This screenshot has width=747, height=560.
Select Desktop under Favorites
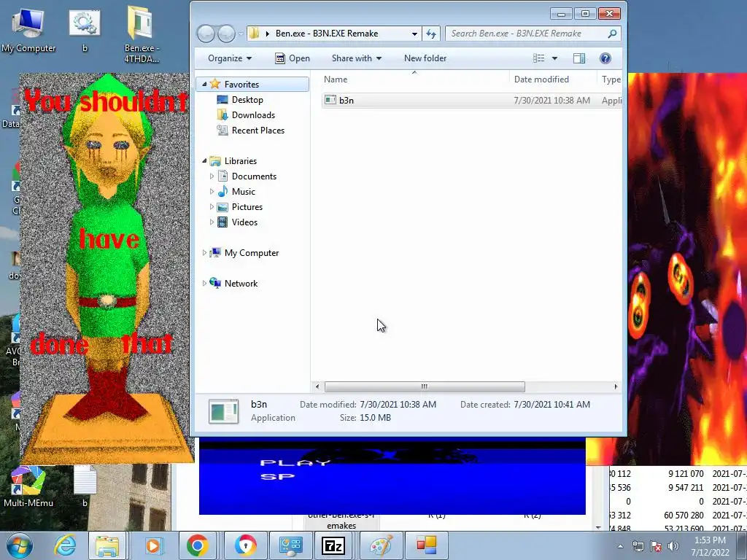coord(247,99)
